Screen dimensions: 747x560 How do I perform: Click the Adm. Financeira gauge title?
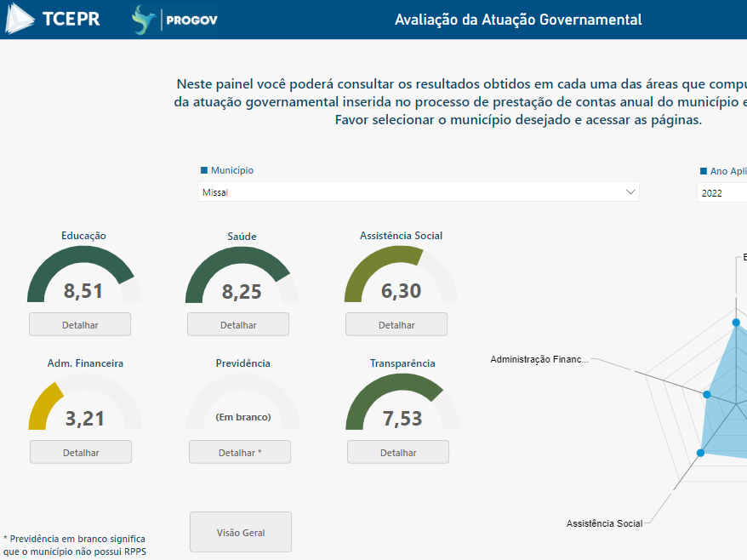click(85, 363)
